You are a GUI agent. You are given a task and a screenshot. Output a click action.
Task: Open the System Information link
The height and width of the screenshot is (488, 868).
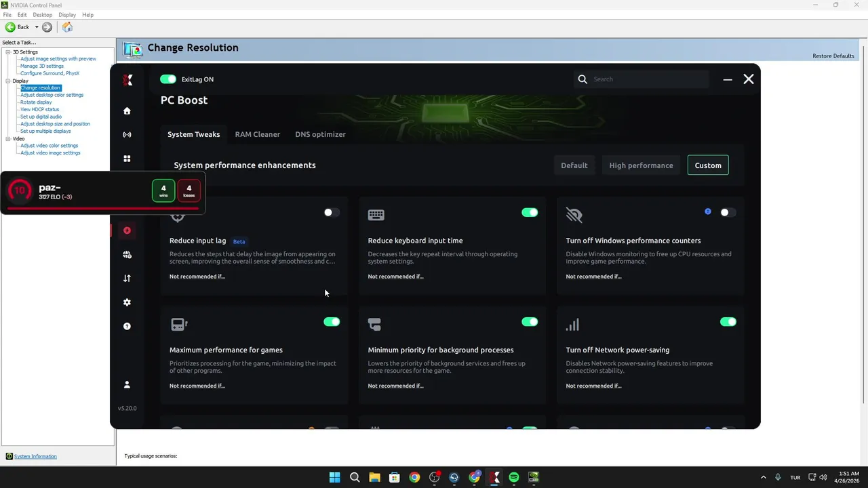tap(35, 456)
